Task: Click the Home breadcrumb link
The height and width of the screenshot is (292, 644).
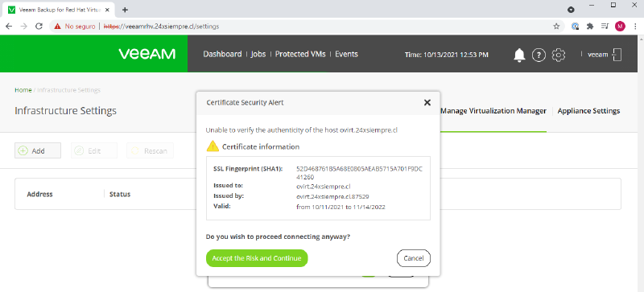Action: click(x=23, y=90)
